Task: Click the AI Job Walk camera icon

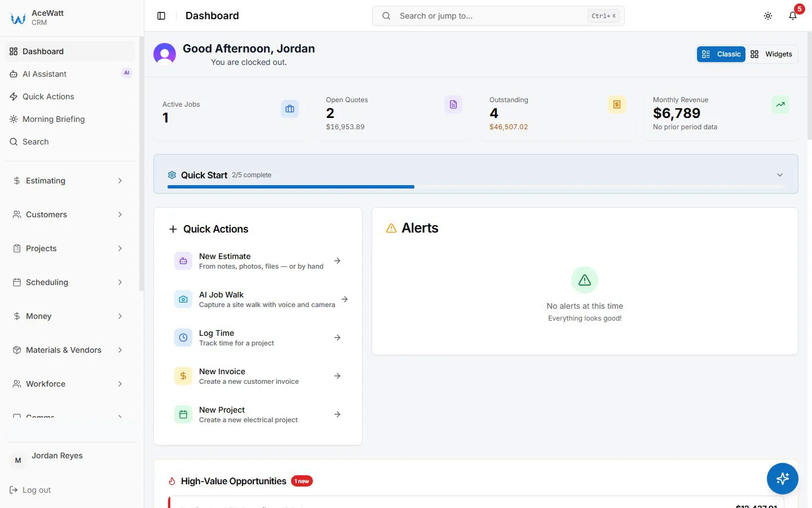Action: [x=183, y=299]
